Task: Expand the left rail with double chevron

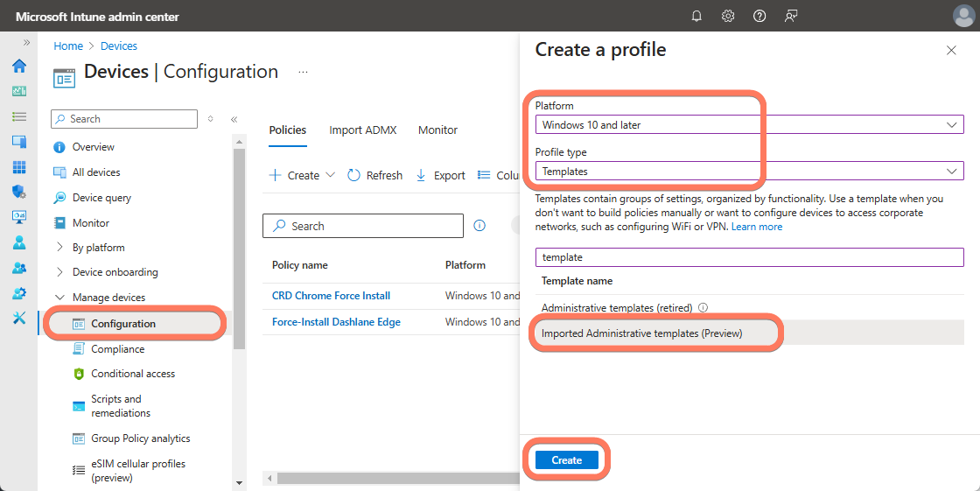Action: 26,42
